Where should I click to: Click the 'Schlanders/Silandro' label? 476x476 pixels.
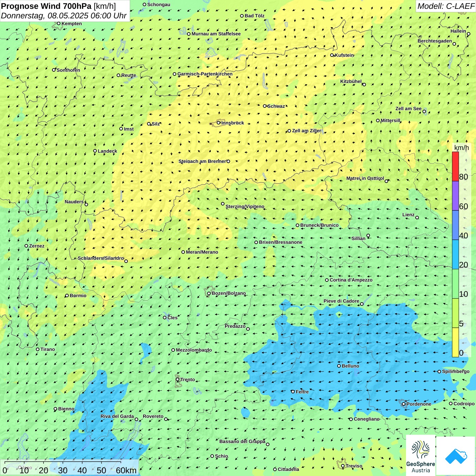(101, 258)
